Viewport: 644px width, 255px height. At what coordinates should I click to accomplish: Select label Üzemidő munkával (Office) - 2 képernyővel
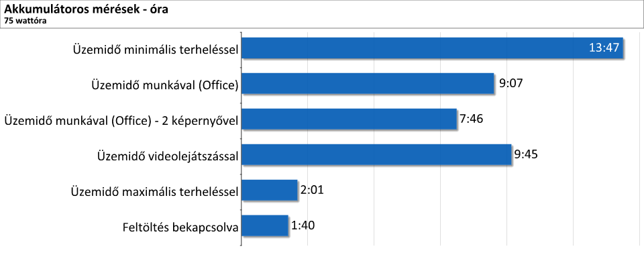[x=121, y=121]
